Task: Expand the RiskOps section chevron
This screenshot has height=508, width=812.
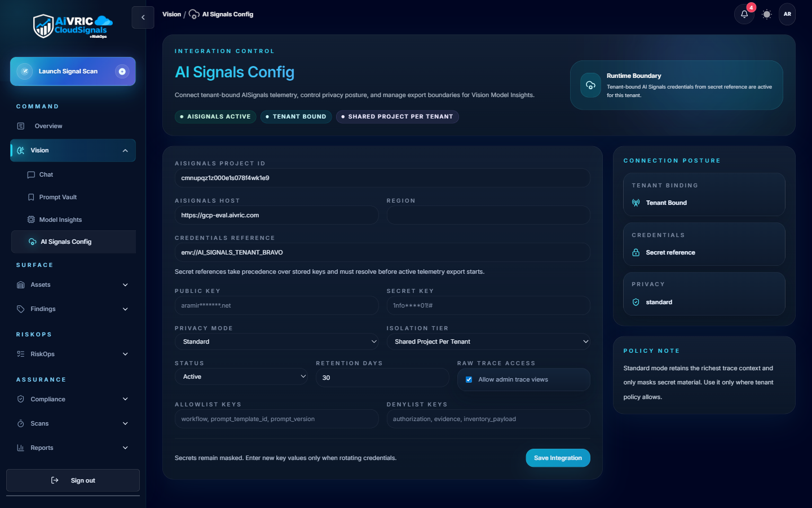Action: (x=125, y=354)
